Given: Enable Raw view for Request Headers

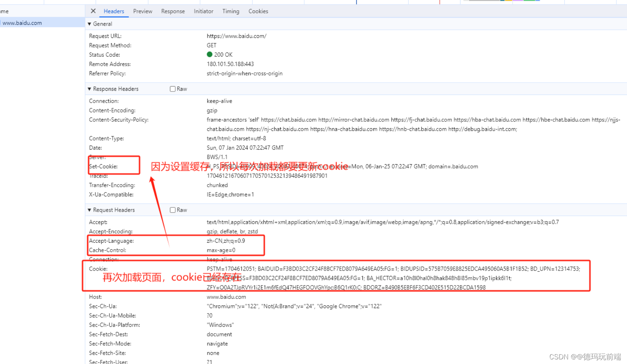Looking at the screenshot, I should pyautogui.click(x=173, y=210).
